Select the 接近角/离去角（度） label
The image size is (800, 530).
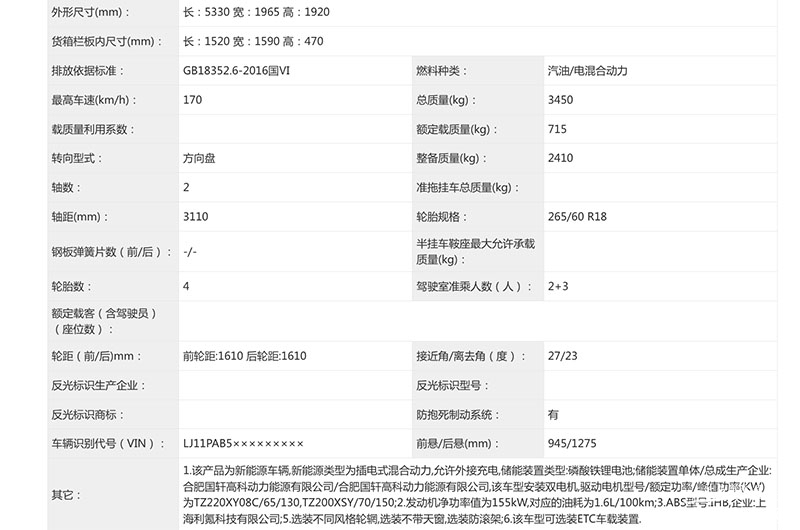tap(471, 356)
